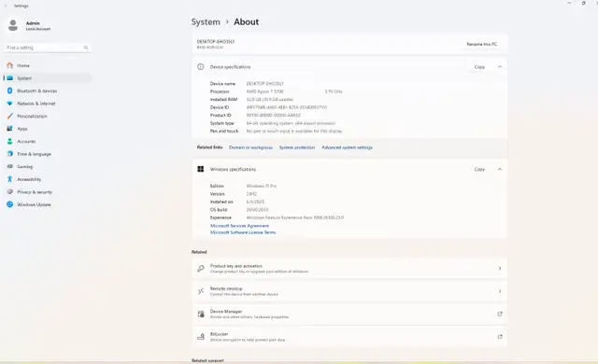Go to Gaming settings

tap(48, 166)
